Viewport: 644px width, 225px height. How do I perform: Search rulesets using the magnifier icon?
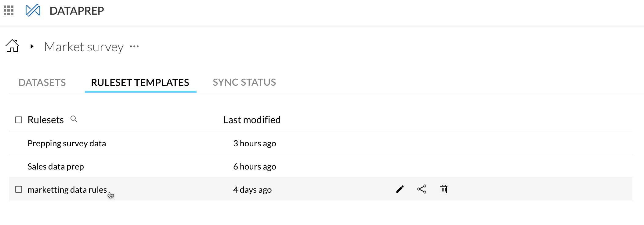74,119
